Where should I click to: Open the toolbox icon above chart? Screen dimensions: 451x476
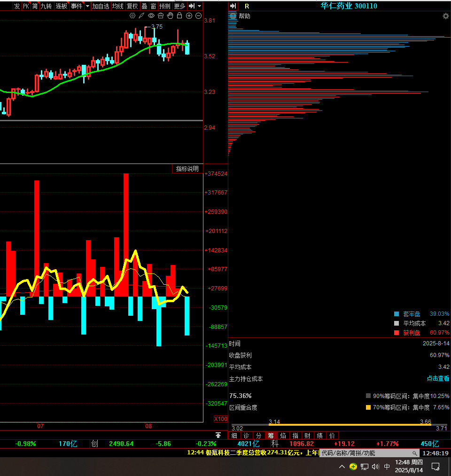click(x=161, y=16)
